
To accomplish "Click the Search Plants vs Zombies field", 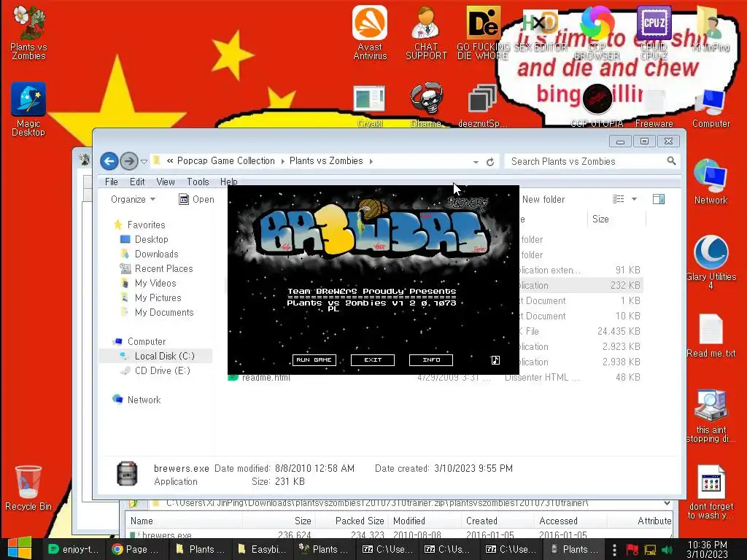I will 587,161.
